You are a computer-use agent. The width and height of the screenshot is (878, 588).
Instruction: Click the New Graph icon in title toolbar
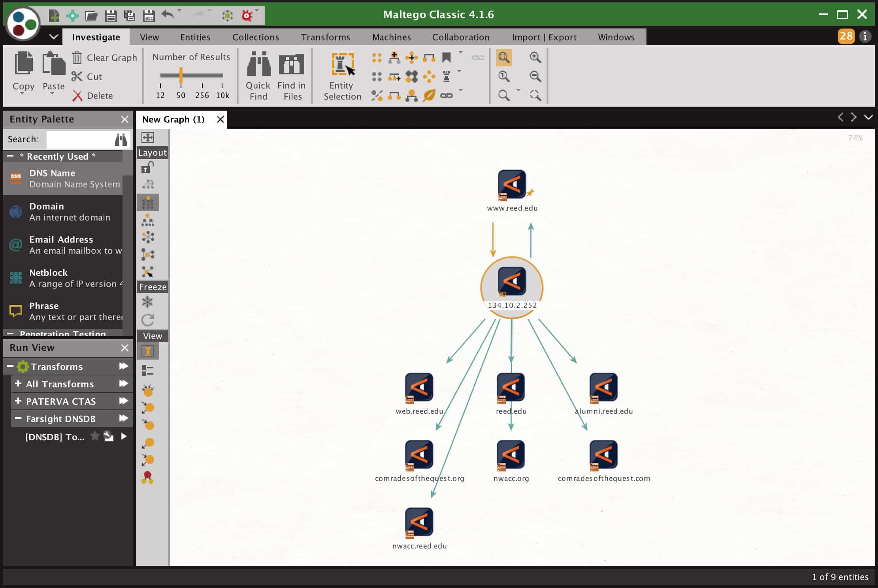54,15
